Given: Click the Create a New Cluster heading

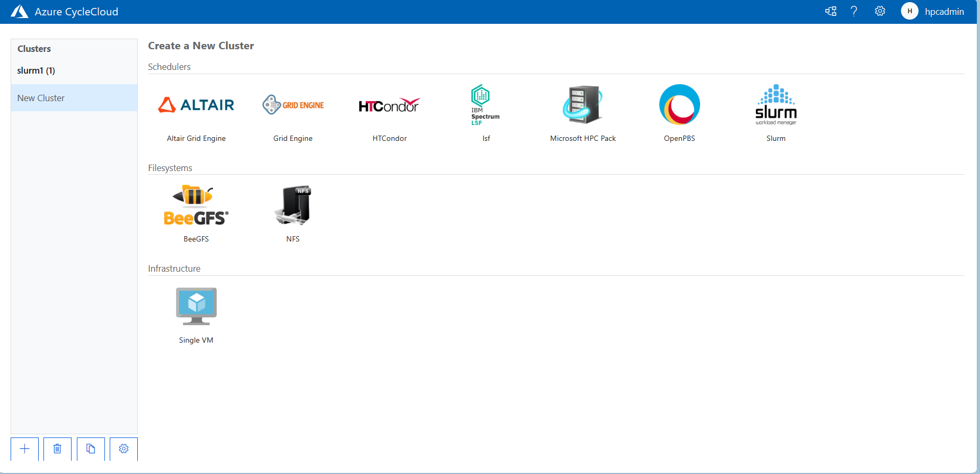Looking at the screenshot, I should [x=201, y=46].
